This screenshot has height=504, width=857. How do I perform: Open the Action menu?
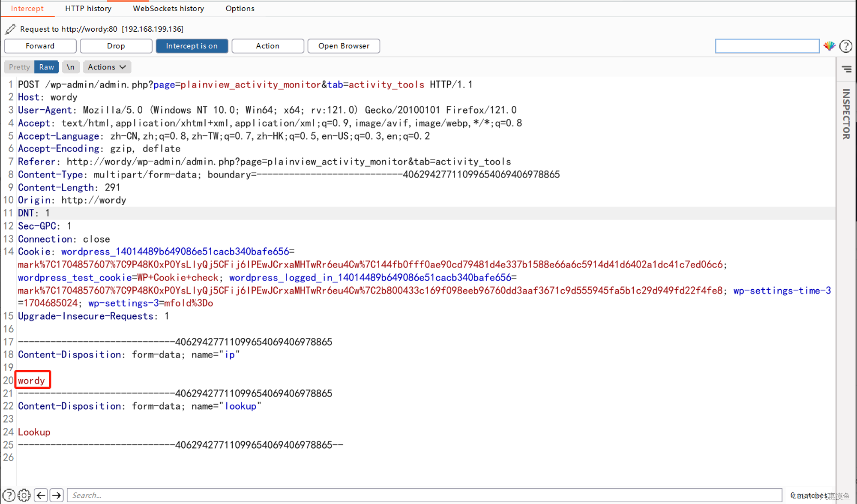coord(267,45)
